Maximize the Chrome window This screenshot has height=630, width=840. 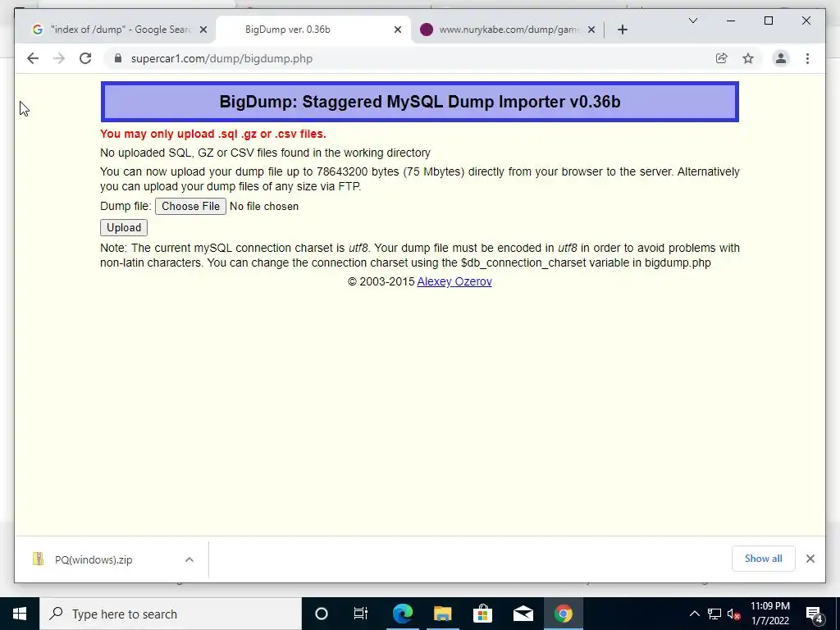pos(768,21)
